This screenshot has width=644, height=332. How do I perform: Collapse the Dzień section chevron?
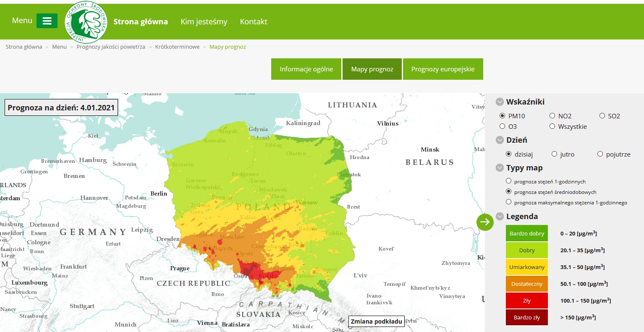click(500, 140)
